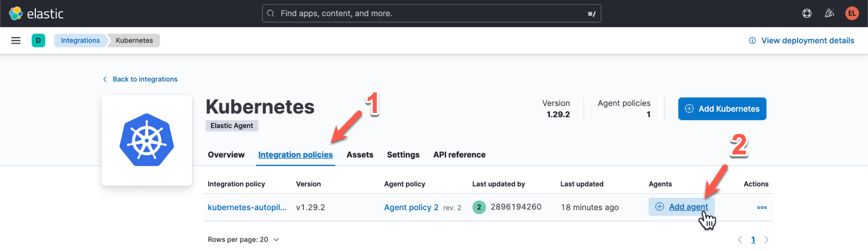Open the hamburger navigation menu
868x251 pixels.
click(16, 40)
